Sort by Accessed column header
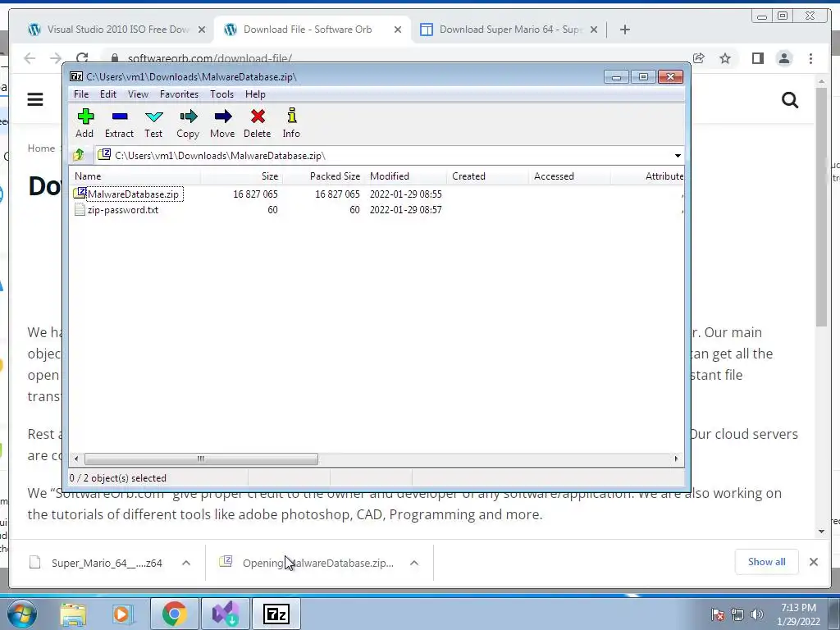This screenshot has height=630, width=840. (569, 176)
